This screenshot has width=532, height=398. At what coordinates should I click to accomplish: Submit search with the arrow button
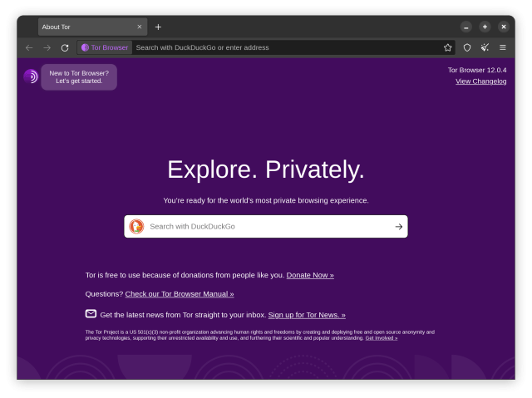(x=399, y=227)
